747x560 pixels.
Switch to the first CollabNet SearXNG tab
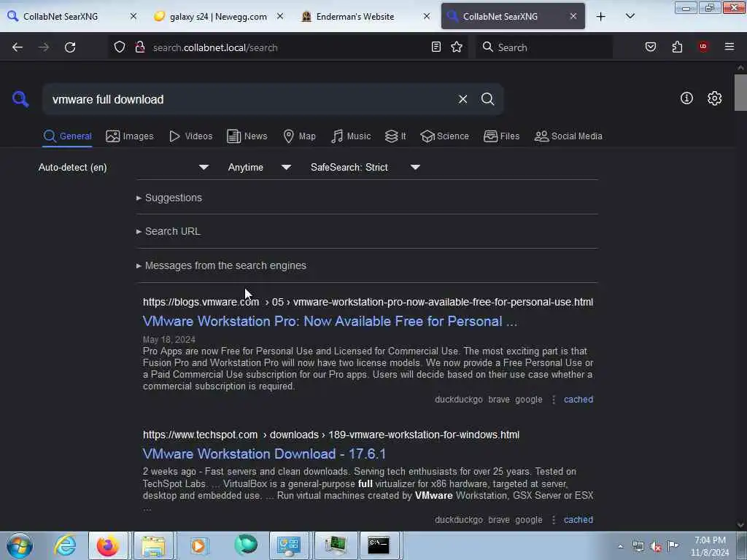click(x=61, y=16)
